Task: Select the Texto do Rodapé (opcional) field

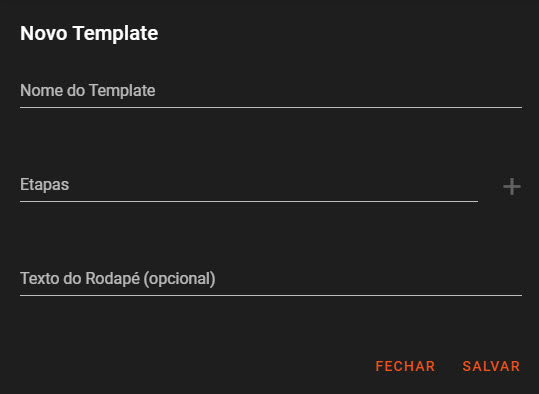Action: pos(271,279)
